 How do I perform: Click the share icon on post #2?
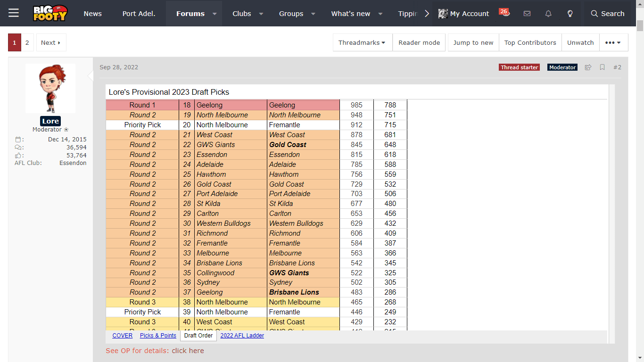pyautogui.click(x=588, y=67)
